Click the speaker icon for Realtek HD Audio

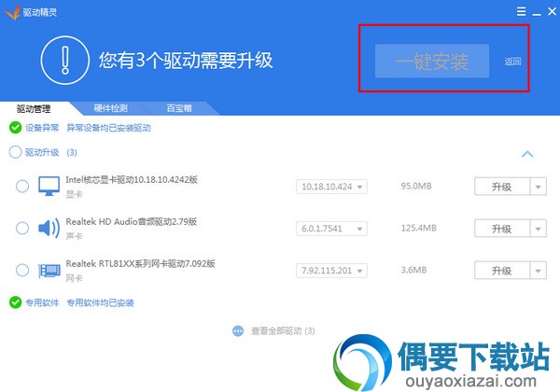[x=49, y=228]
